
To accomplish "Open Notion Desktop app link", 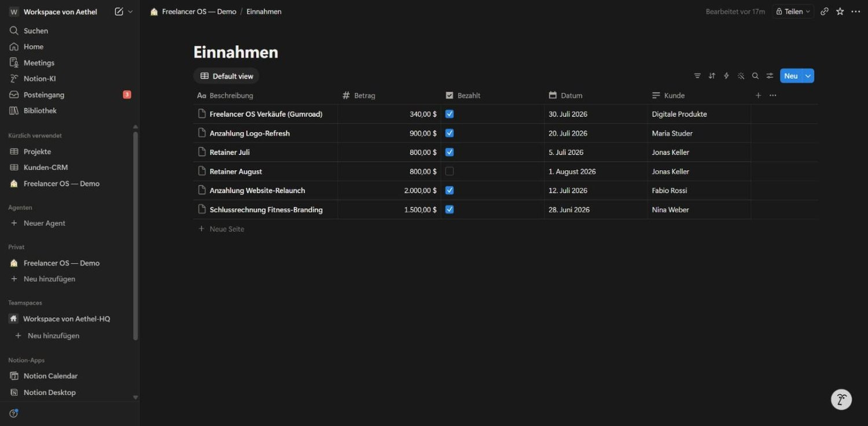I will tap(69, 392).
